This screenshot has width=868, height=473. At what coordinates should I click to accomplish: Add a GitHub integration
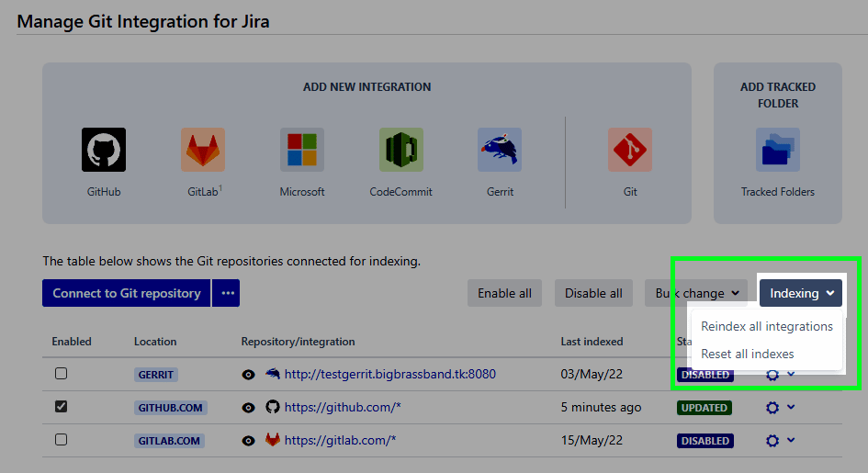(104, 150)
